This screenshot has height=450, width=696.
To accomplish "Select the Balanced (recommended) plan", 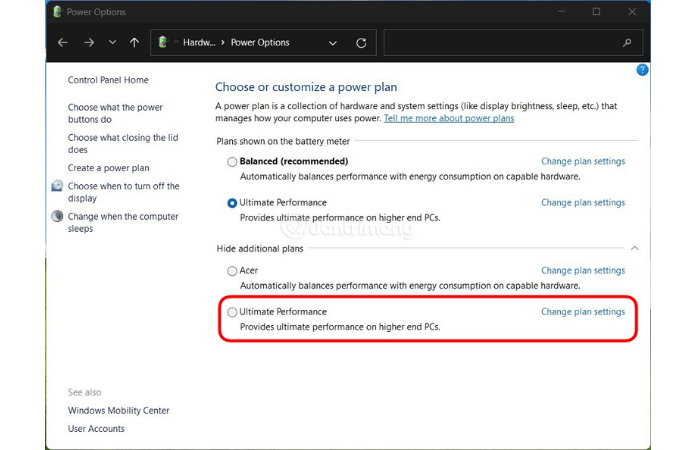I will pyautogui.click(x=232, y=161).
